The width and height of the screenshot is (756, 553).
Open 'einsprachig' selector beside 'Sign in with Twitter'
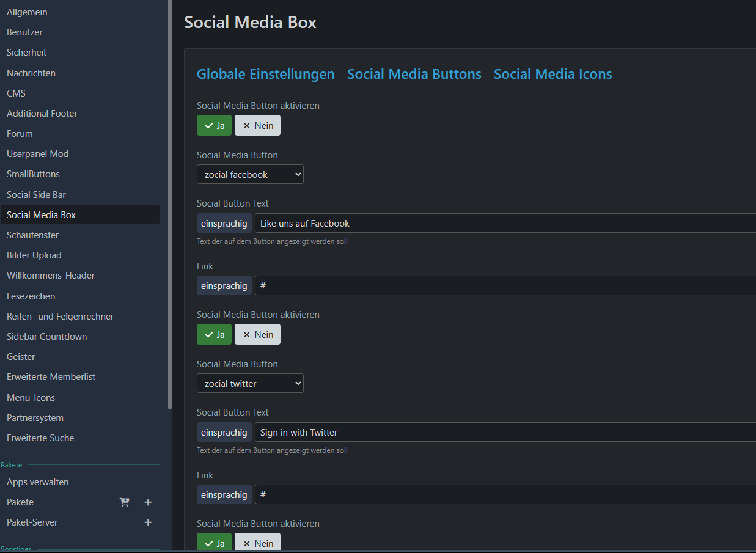click(224, 433)
